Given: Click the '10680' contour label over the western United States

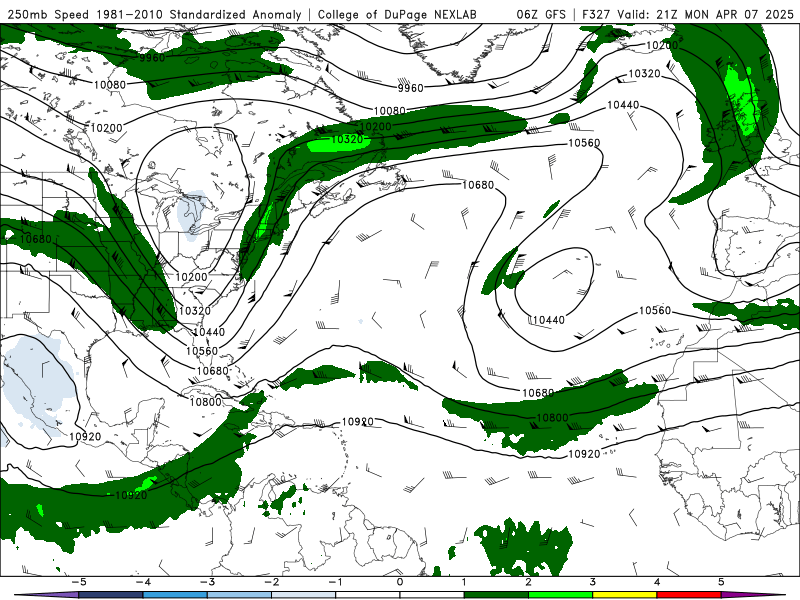Looking at the screenshot, I should pos(36,239).
